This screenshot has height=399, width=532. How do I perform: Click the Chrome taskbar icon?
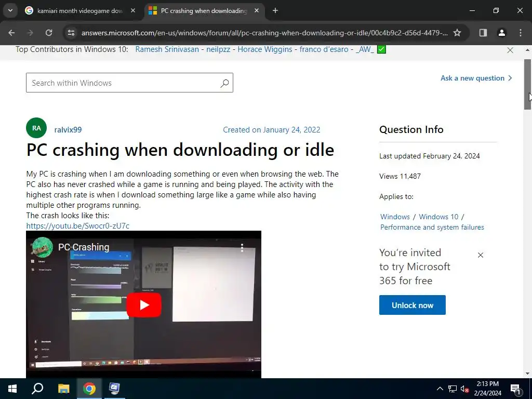tap(89, 389)
